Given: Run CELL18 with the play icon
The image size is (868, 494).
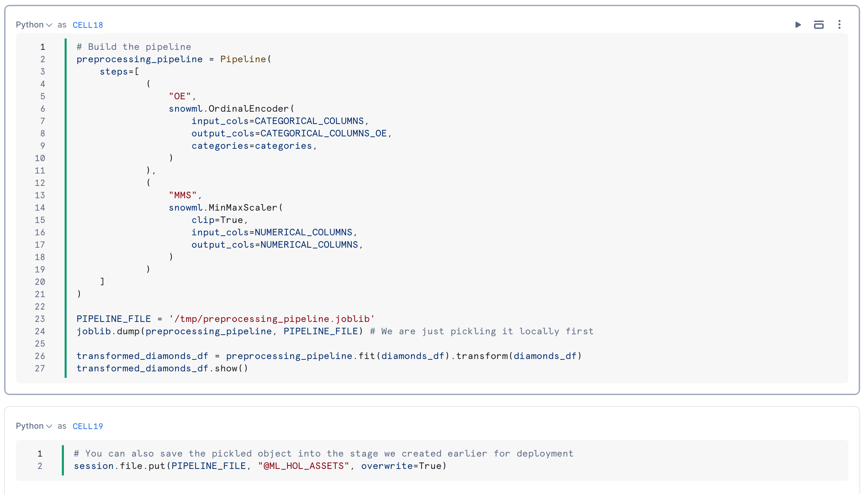Looking at the screenshot, I should [798, 25].
